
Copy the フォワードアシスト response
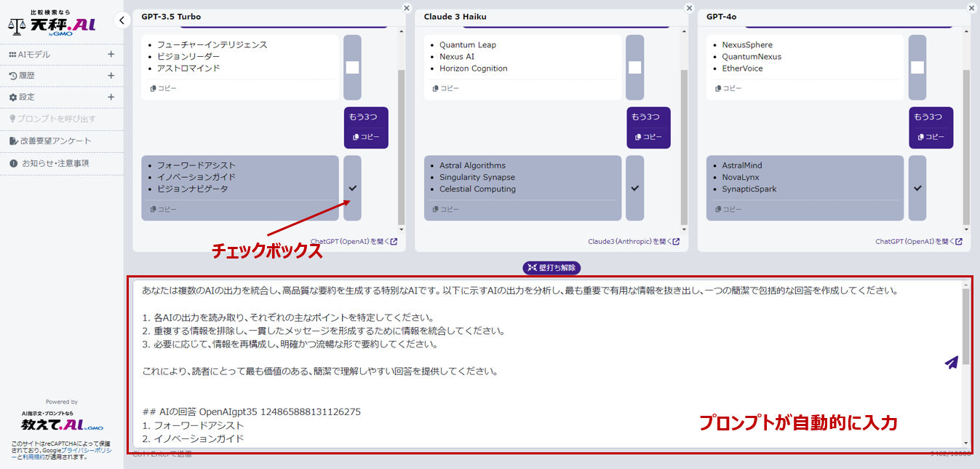(x=164, y=209)
